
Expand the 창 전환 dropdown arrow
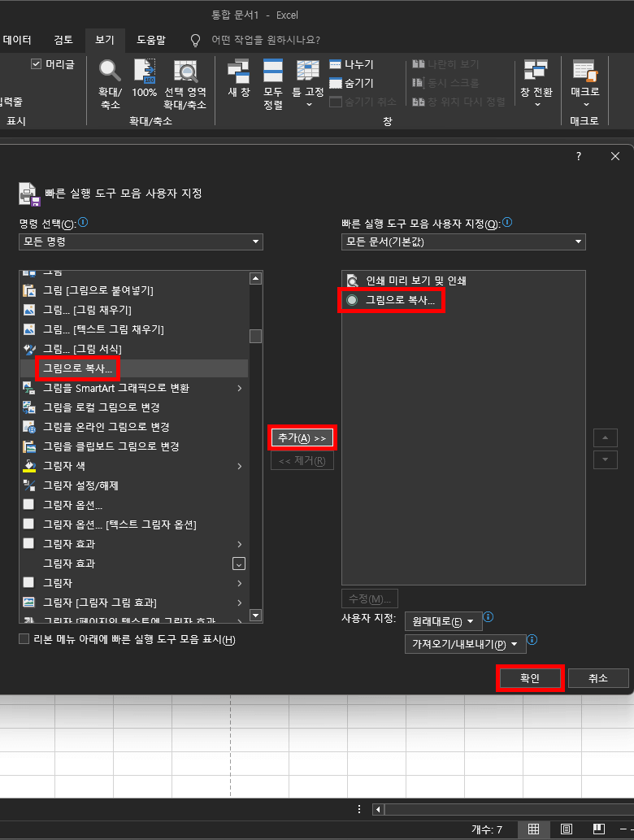(x=537, y=104)
